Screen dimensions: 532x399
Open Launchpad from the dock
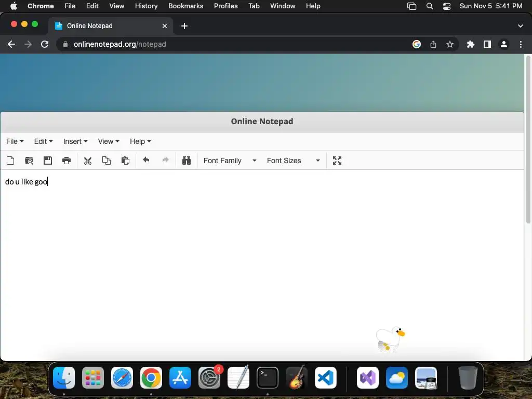pyautogui.click(x=93, y=378)
